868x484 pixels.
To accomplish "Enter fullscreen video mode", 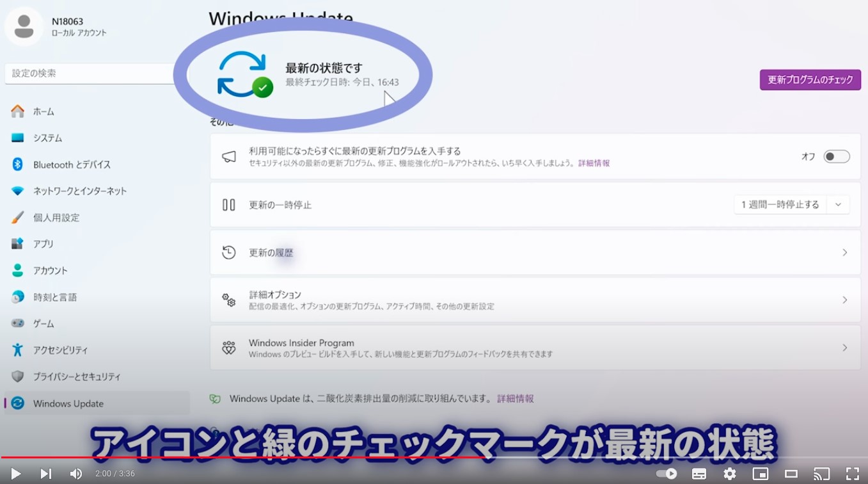I will (x=853, y=474).
